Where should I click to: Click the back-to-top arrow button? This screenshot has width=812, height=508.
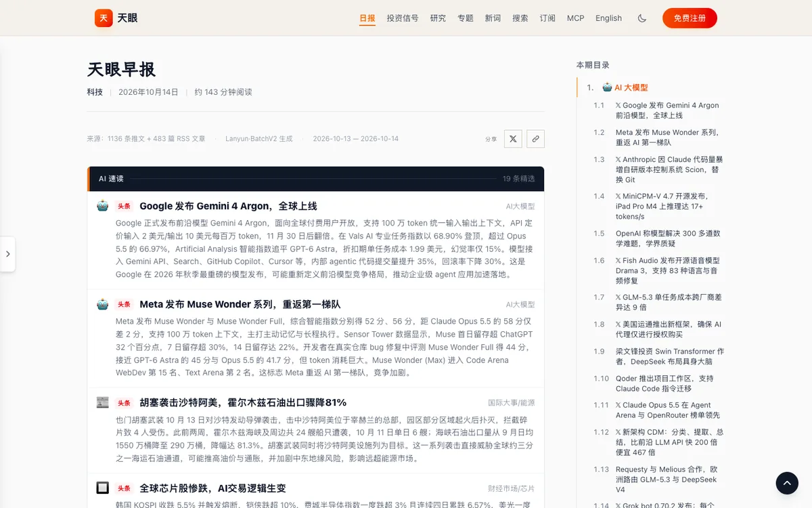point(787,483)
